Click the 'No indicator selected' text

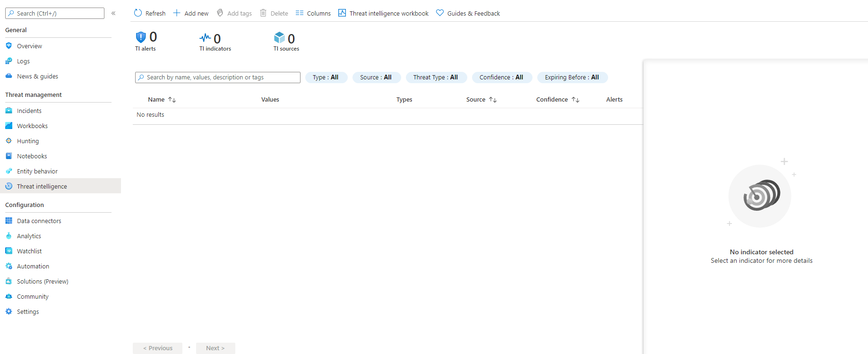[762, 252]
